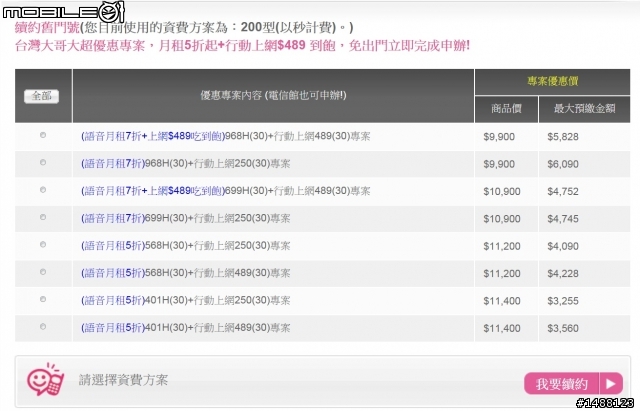Image resolution: width=640 pixels, height=411 pixels.
Task: Click 最大預繳金額 column header
Action: coord(584,109)
